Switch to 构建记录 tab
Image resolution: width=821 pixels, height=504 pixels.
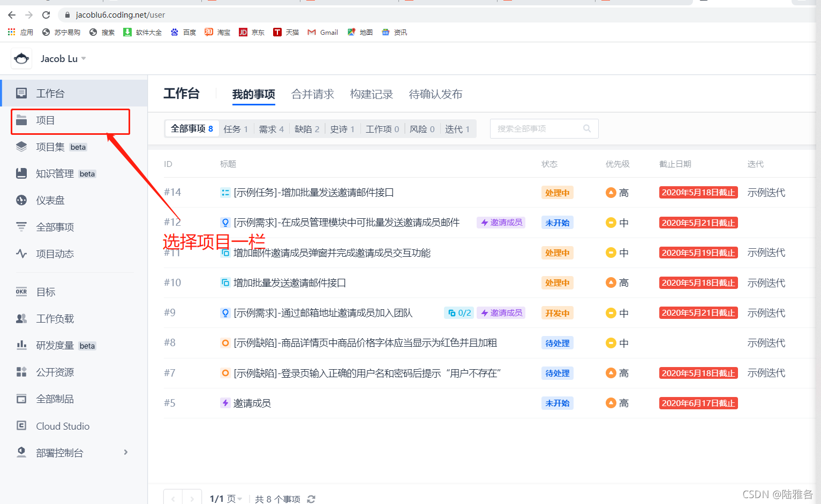[372, 94]
